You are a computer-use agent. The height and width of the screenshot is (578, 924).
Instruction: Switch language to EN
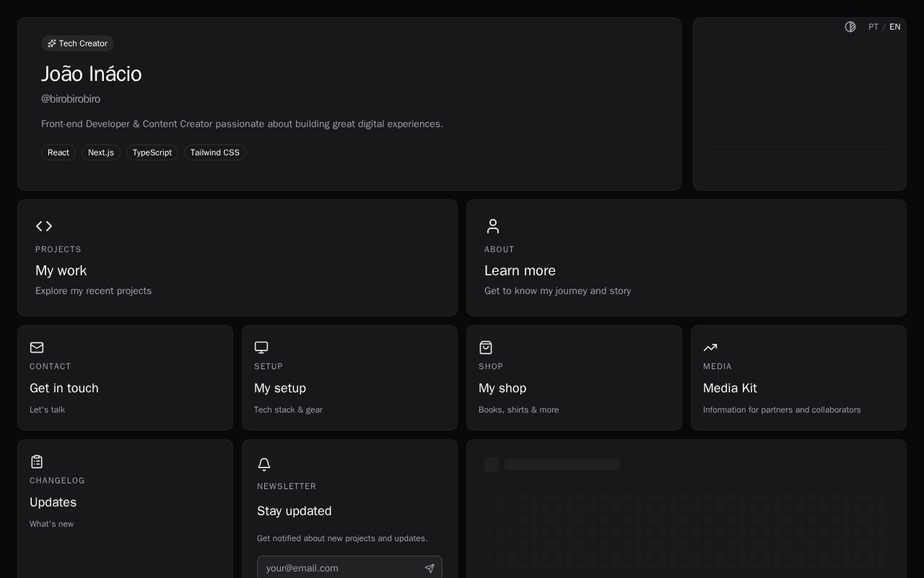coord(895,27)
